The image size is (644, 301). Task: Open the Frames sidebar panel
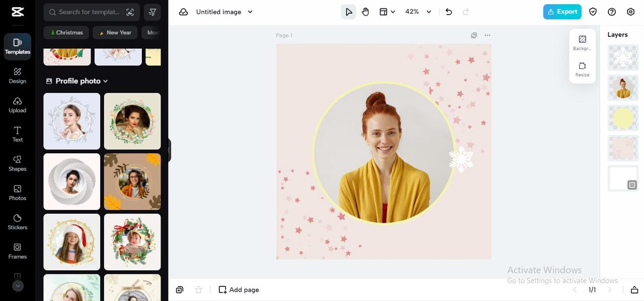18,251
